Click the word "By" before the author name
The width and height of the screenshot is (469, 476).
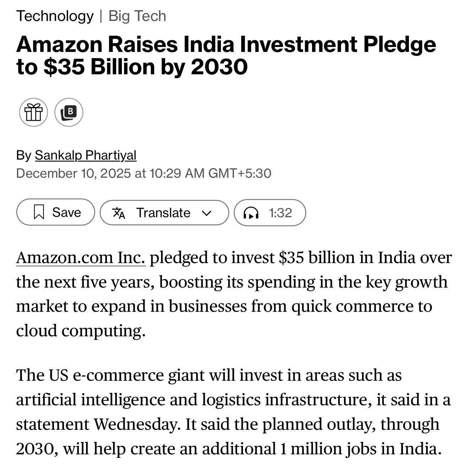tap(23, 155)
